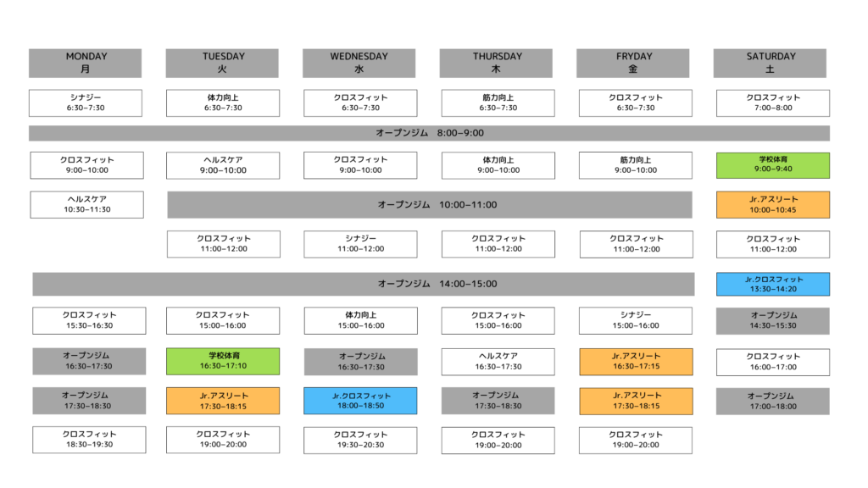
Task: Select the FRYDAY 金 day header
Action: pos(633,63)
